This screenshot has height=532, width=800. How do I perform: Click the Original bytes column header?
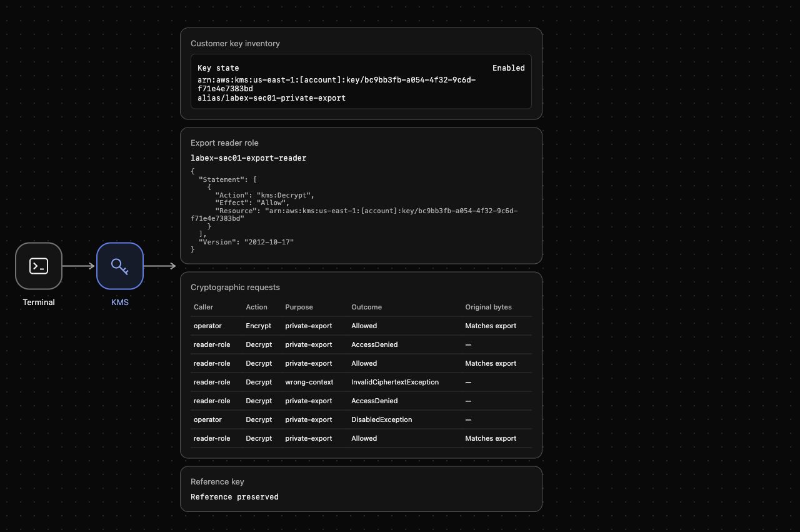click(x=488, y=307)
